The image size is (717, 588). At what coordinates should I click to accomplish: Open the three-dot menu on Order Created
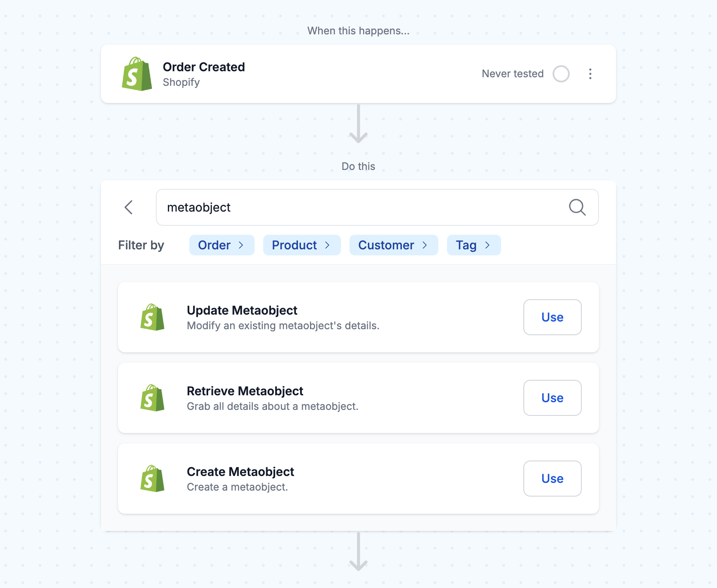click(590, 74)
